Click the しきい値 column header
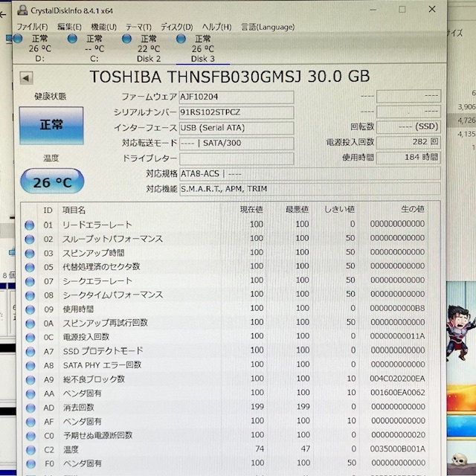Screen dimensions: 476x476 (x=339, y=209)
